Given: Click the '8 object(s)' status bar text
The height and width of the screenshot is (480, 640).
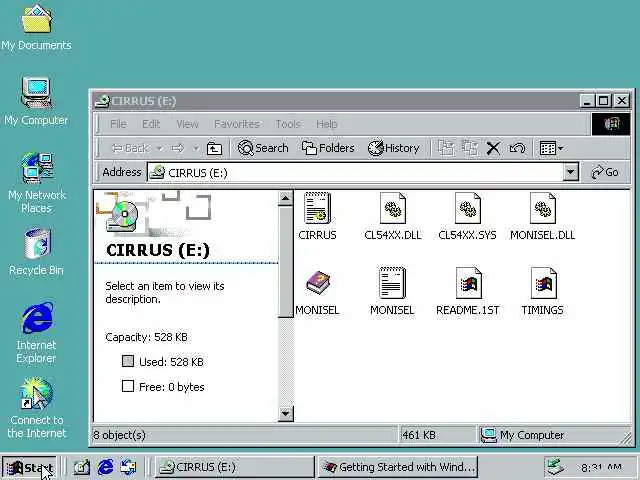Looking at the screenshot, I should click(x=120, y=435).
